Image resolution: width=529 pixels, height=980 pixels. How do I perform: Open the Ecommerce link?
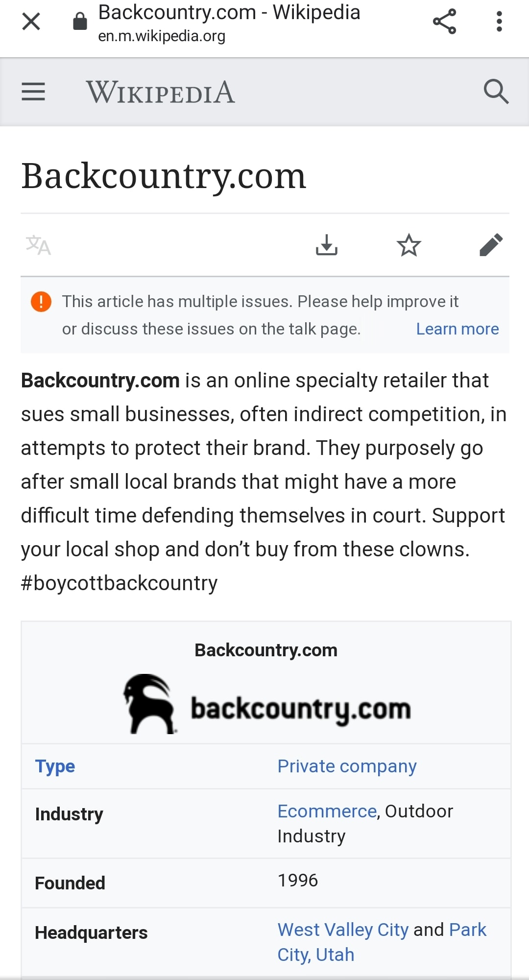click(327, 812)
